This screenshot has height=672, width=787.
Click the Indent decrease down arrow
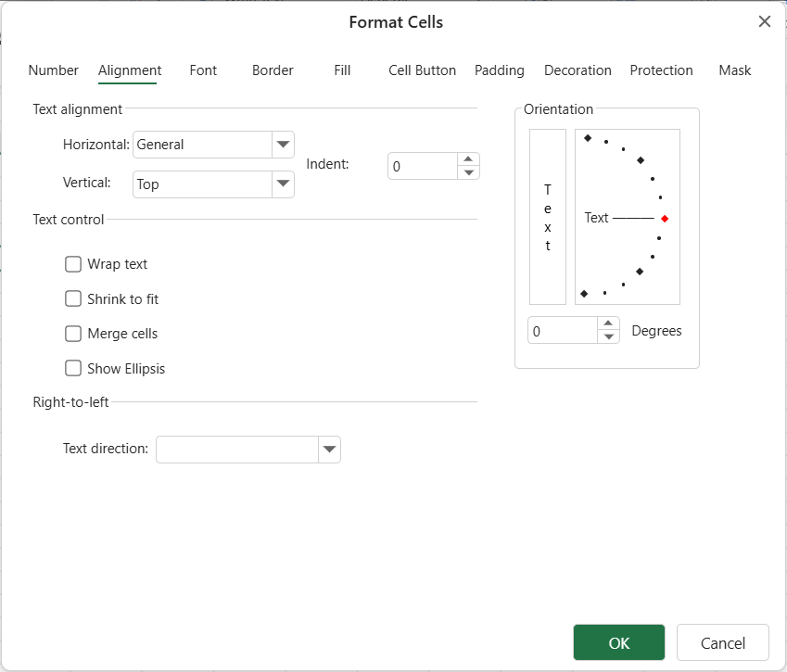coord(469,172)
